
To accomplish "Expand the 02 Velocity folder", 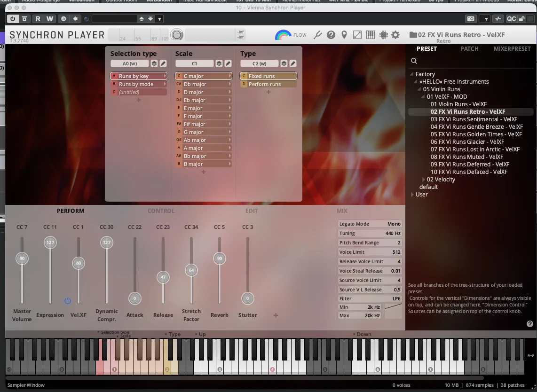I will [x=424, y=180].
